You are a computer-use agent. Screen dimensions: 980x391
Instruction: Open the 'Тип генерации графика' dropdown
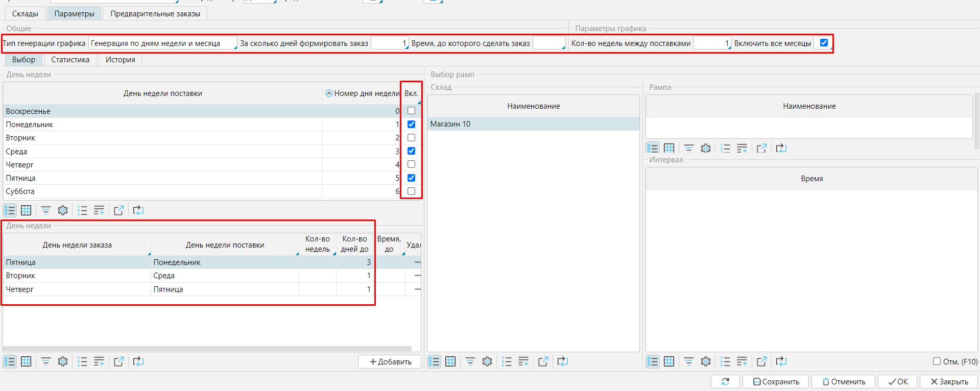[162, 43]
